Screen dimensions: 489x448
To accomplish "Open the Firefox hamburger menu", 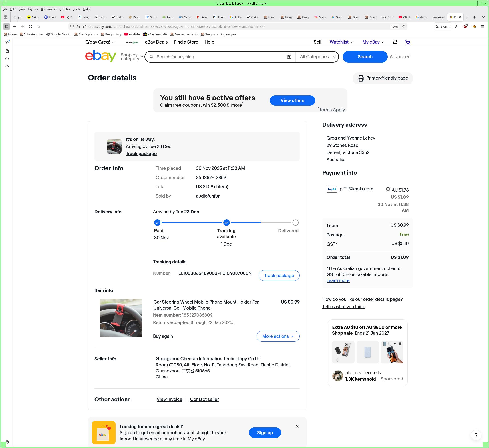I will [483, 26].
